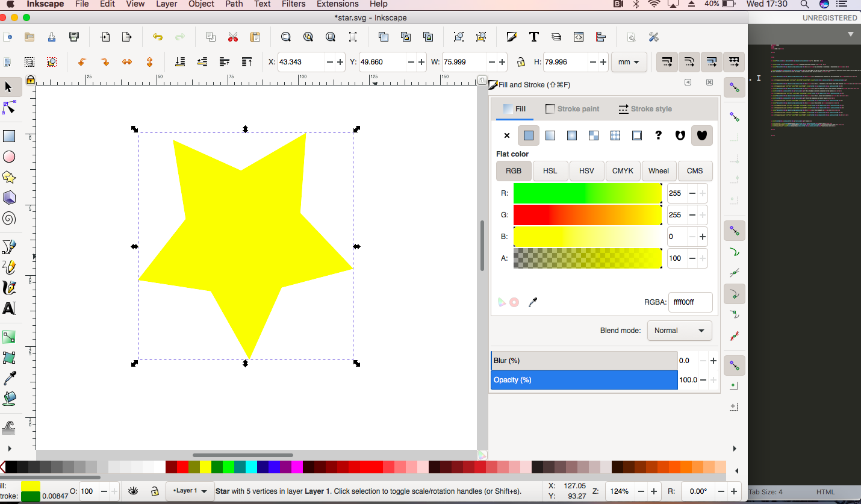The image size is (861, 504).
Task: Increase zoom level in status bar
Action: (653, 491)
